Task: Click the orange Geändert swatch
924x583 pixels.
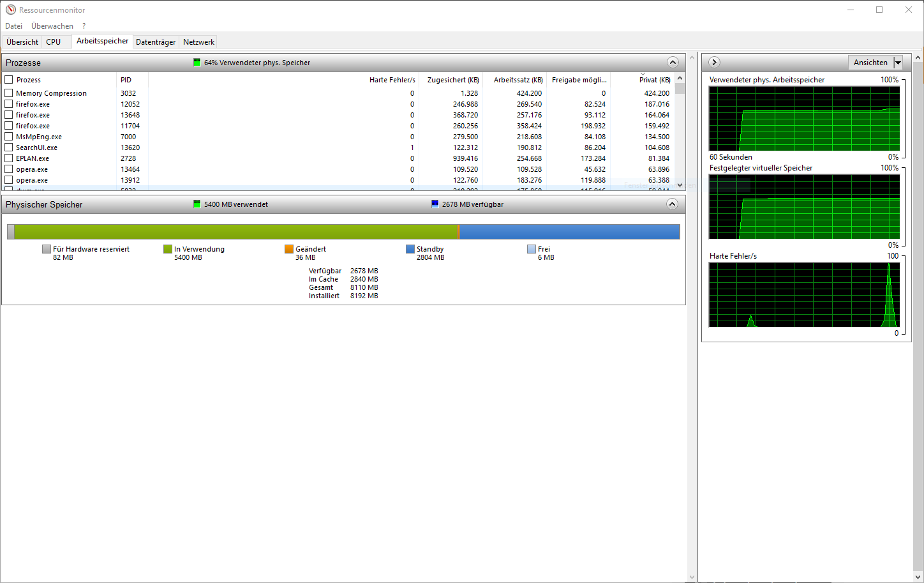Action: [x=289, y=249]
